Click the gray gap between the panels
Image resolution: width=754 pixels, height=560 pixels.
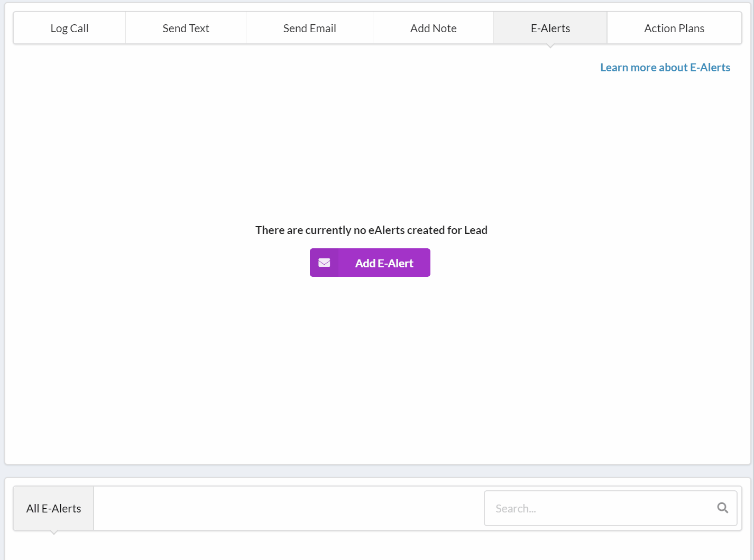coord(377,471)
